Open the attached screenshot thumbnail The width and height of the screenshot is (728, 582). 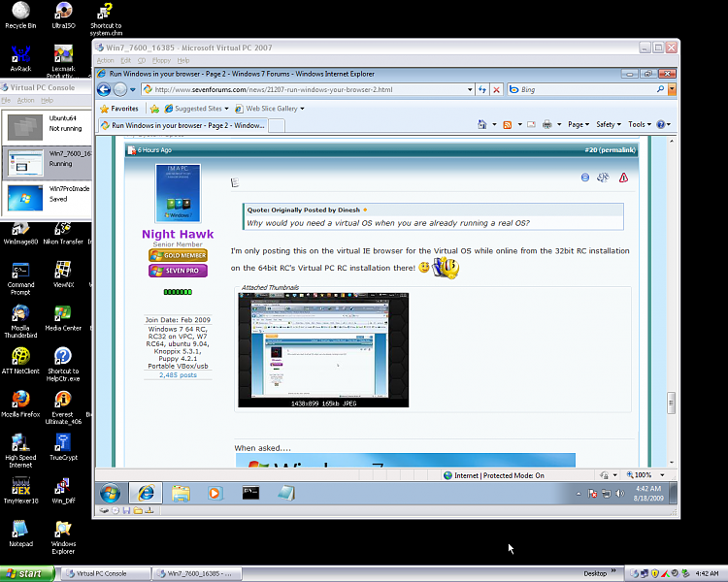click(323, 349)
